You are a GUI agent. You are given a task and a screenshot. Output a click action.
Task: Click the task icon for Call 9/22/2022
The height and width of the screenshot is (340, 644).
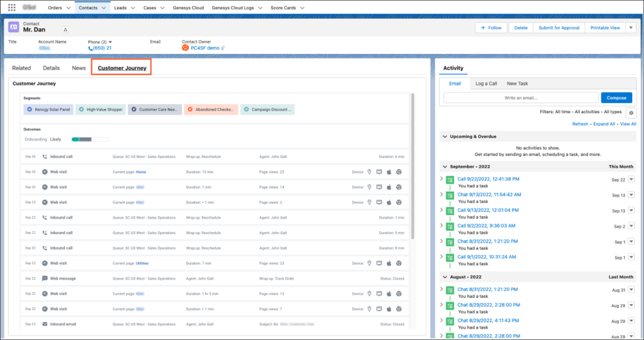tap(450, 180)
